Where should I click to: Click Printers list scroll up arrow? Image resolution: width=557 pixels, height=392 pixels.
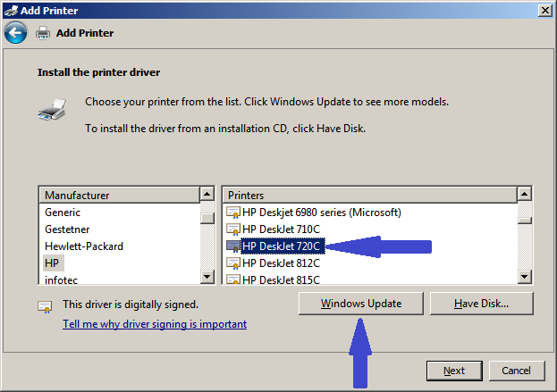pos(524,195)
